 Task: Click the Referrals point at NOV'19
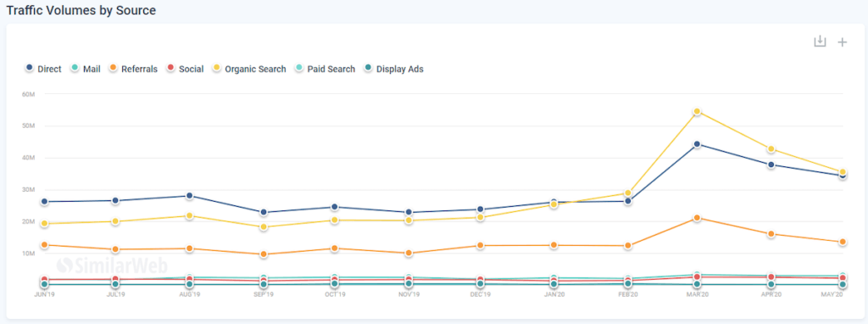[409, 253]
